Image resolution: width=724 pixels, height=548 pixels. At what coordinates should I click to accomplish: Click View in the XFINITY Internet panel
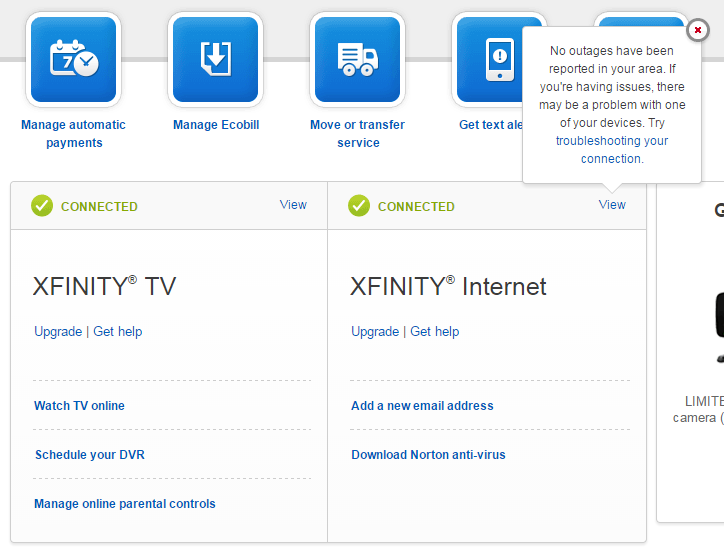click(612, 205)
